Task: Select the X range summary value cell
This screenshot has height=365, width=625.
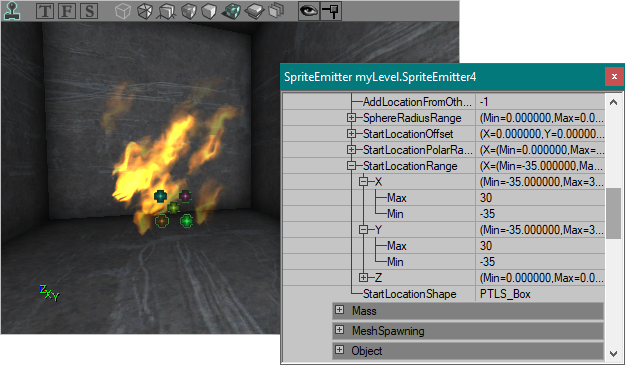Action: (x=540, y=182)
